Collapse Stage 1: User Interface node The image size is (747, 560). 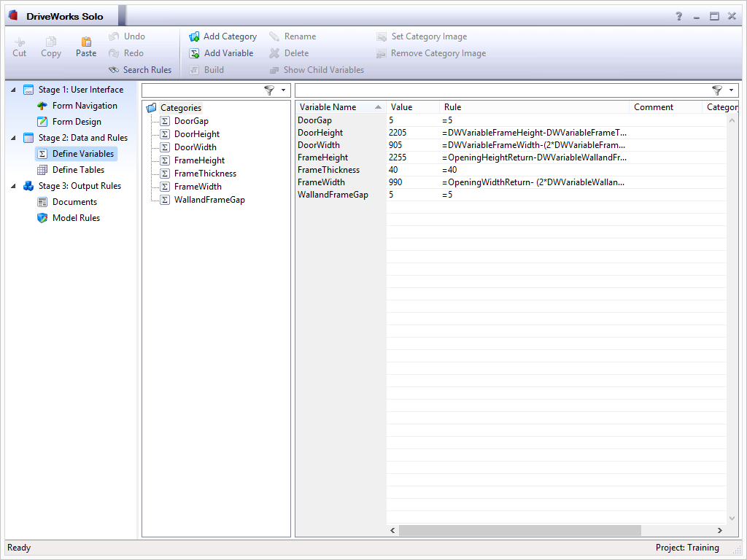[13, 90]
